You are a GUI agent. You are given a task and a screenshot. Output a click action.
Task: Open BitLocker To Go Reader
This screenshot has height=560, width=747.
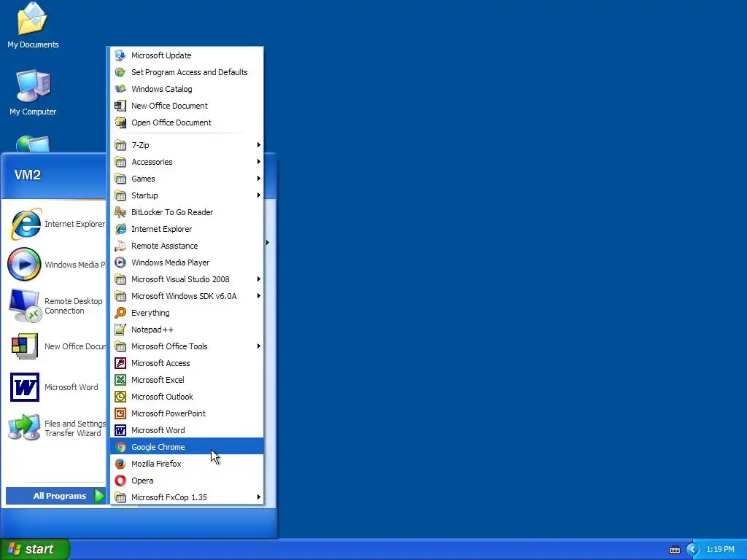click(187, 212)
